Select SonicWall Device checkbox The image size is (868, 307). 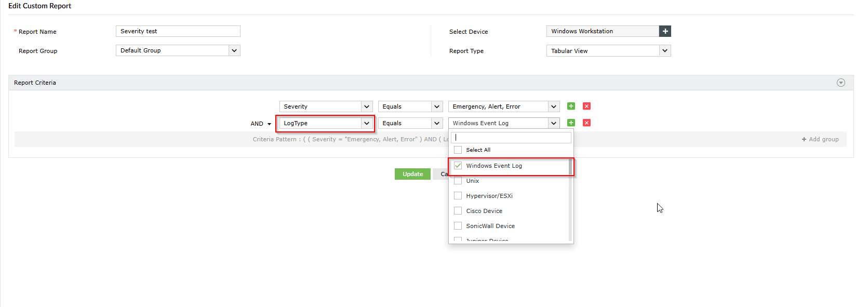[458, 226]
